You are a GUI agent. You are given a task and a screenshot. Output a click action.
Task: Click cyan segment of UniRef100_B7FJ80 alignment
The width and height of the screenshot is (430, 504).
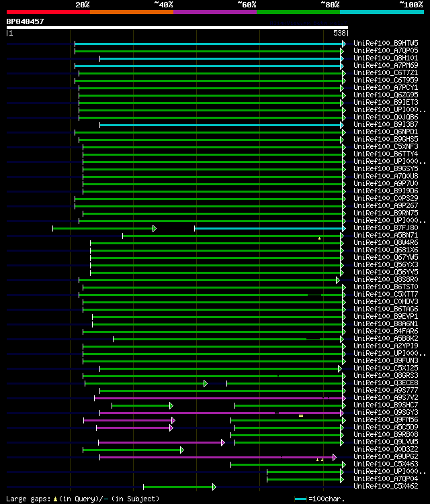coord(269,229)
